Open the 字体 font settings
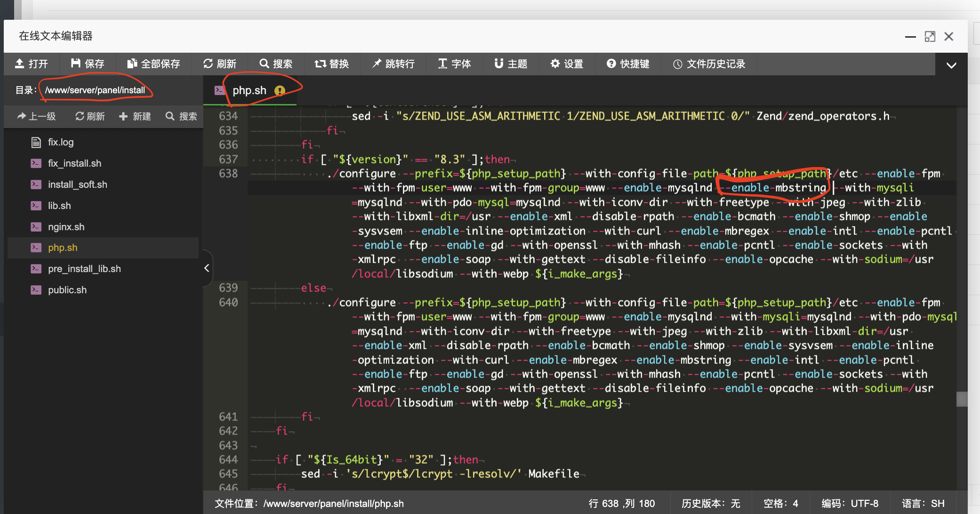 coord(454,64)
